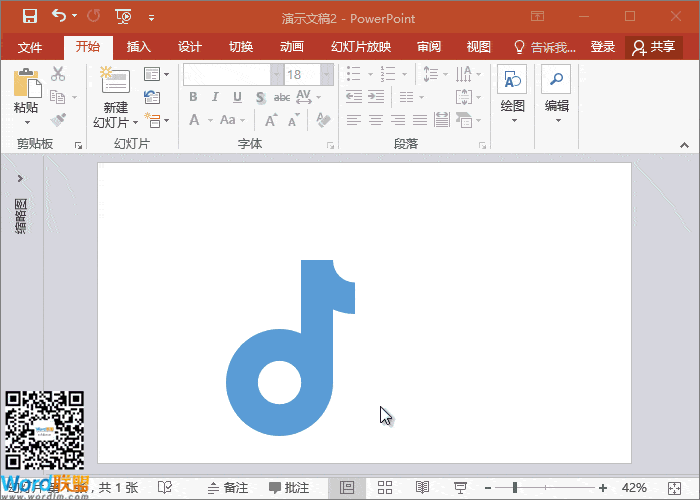700x500 pixels.
Task: Align text left
Action: 354,120
